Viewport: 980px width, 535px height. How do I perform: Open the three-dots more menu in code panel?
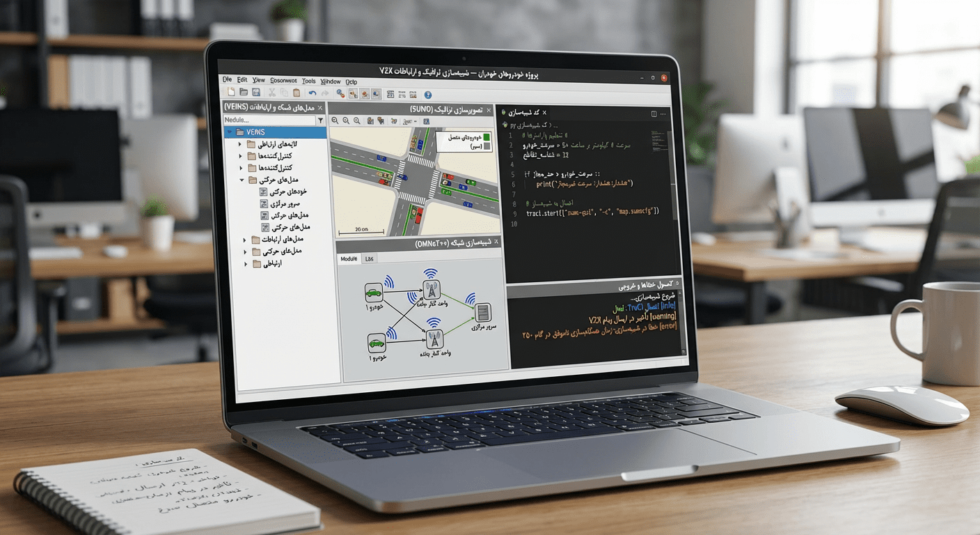[663, 114]
